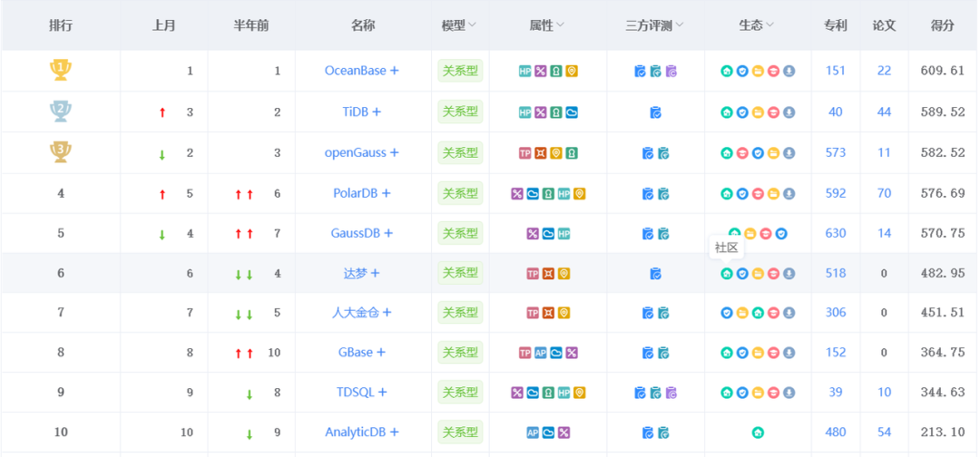
Task: Click OceanBase patent count 151
Action: coord(836,71)
